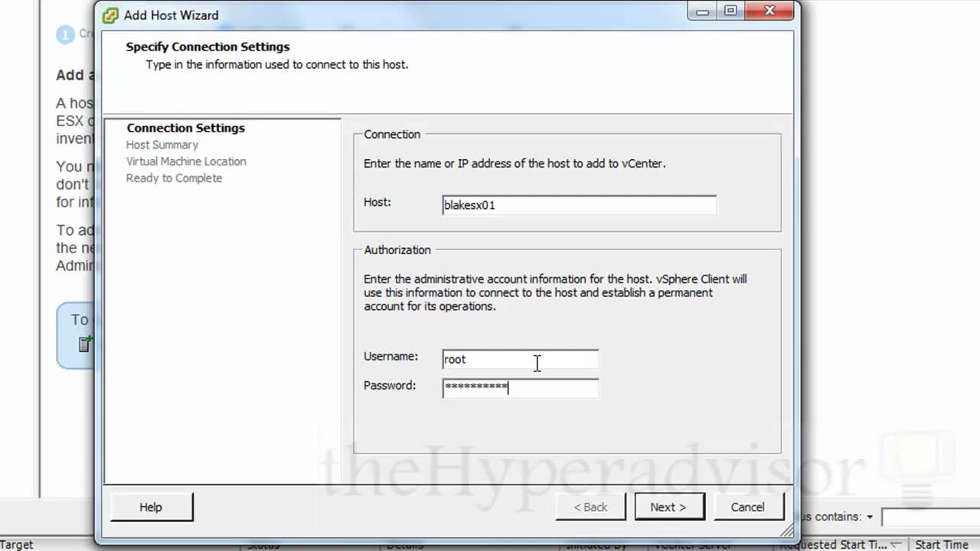
Task: Go back with the Back button
Action: tap(590, 507)
